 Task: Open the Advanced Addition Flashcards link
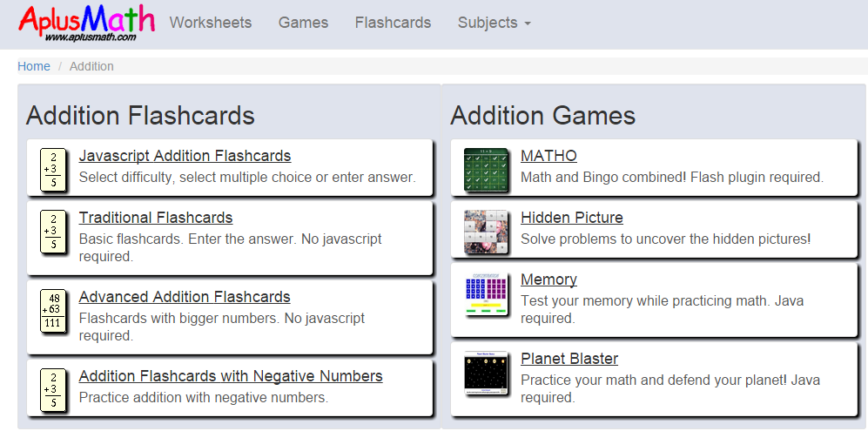point(185,297)
